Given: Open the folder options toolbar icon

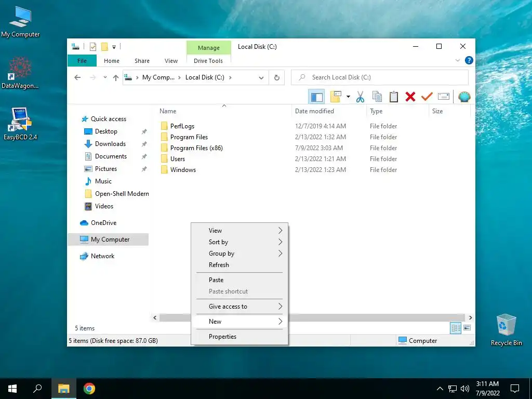Looking at the screenshot, I should 336,97.
